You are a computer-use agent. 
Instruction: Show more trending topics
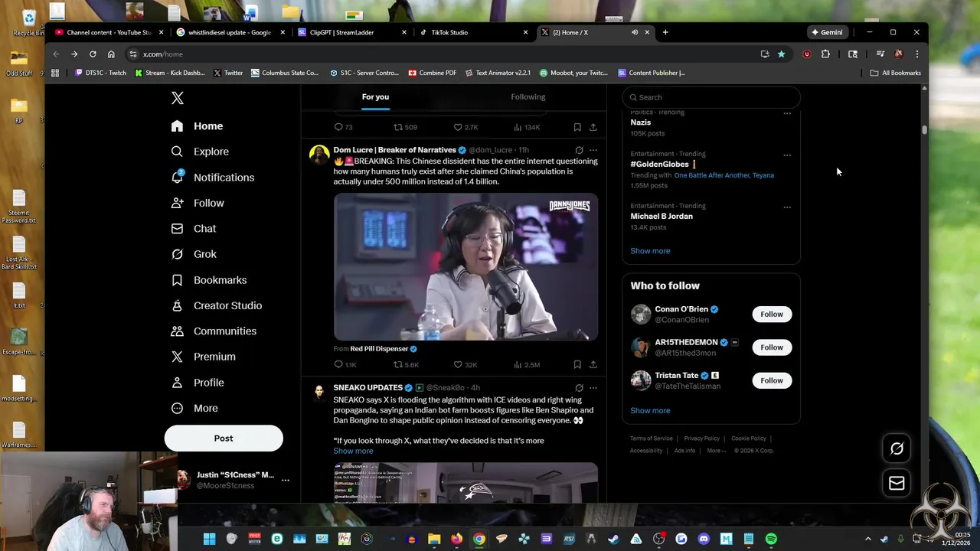(x=650, y=251)
